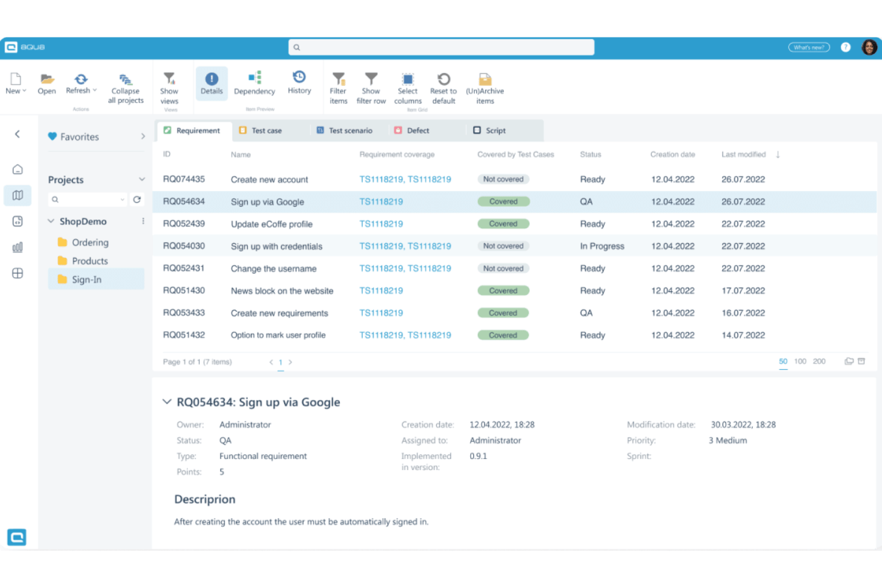Toggle the Details panel button
This screenshot has height=588, width=882.
pyautogui.click(x=212, y=83)
